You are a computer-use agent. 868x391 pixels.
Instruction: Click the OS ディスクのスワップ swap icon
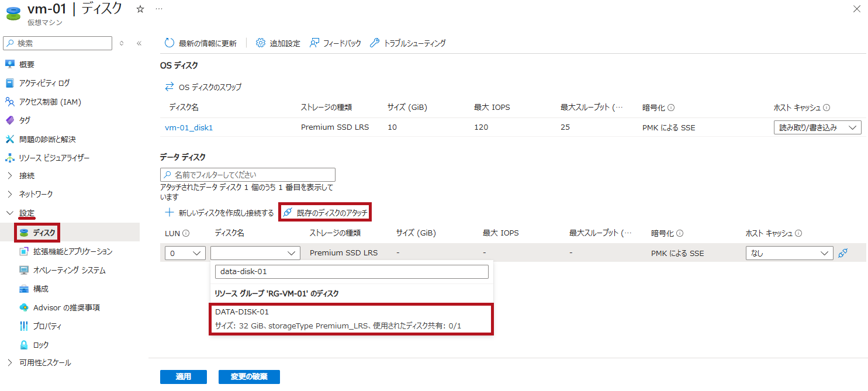tap(170, 87)
